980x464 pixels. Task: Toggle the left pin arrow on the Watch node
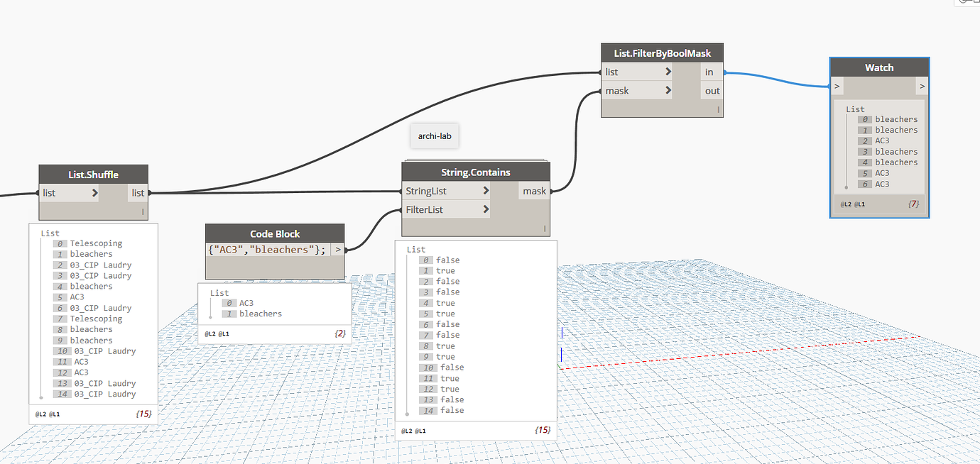[x=837, y=85]
